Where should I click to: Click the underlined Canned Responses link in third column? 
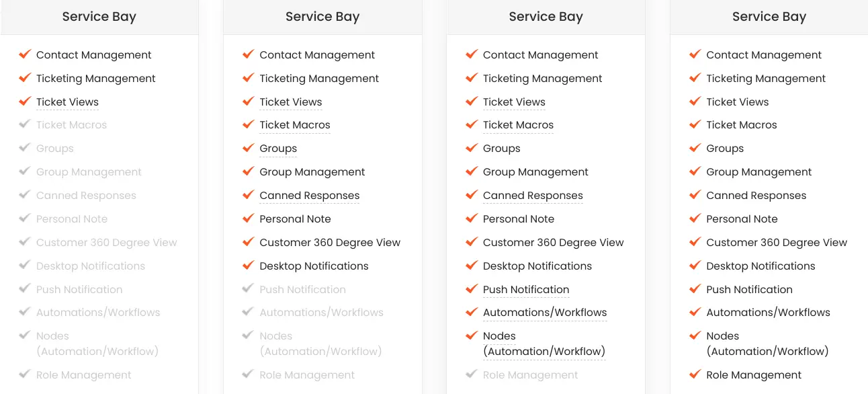[532, 195]
